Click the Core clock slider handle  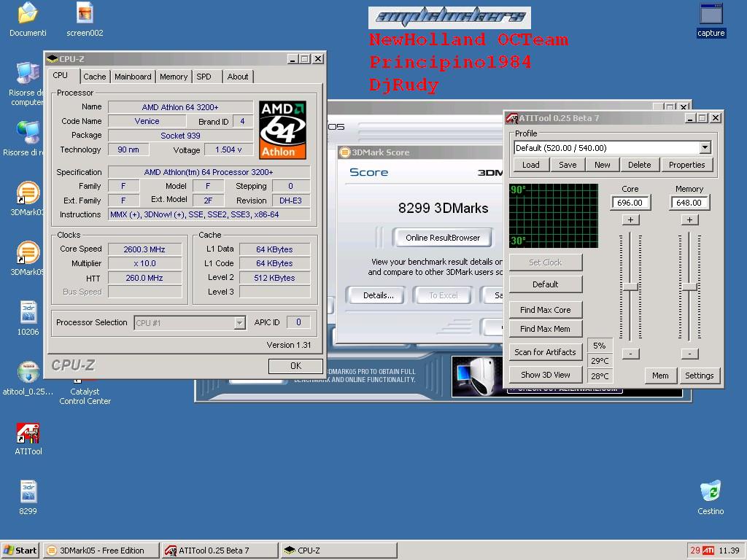tap(630, 287)
